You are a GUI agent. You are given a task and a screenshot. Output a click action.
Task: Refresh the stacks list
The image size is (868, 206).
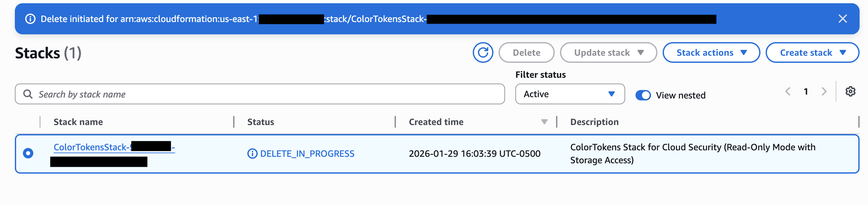coord(483,52)
